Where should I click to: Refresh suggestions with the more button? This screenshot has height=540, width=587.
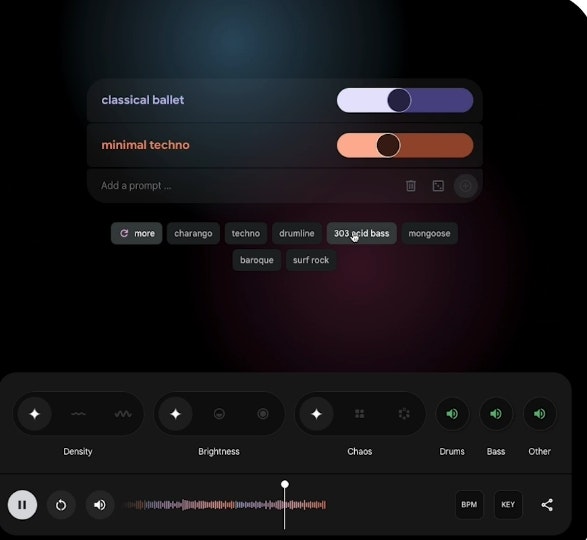coord(137,233)
